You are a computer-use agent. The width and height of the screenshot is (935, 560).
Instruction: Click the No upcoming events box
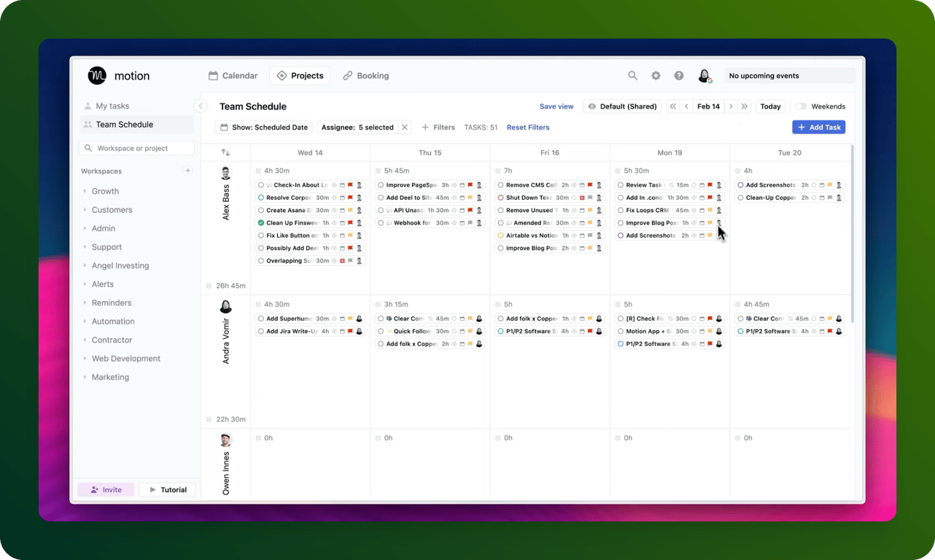pos(790,76)
